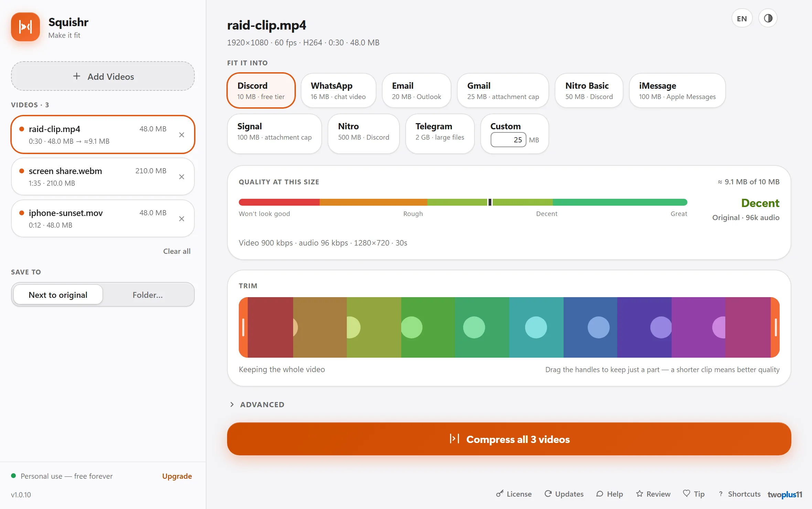Image resolution: width=812 pixels, height=509 pixels.
Task: Click the Shortcuts question mark icon
Action: 720,494
